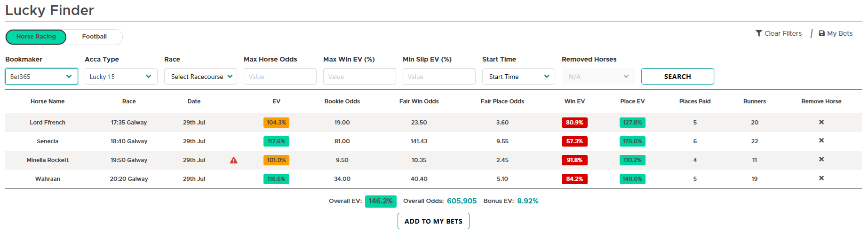868x233 pixels.
Task: Open the Start Time dropdown
Action: [518, 77]
